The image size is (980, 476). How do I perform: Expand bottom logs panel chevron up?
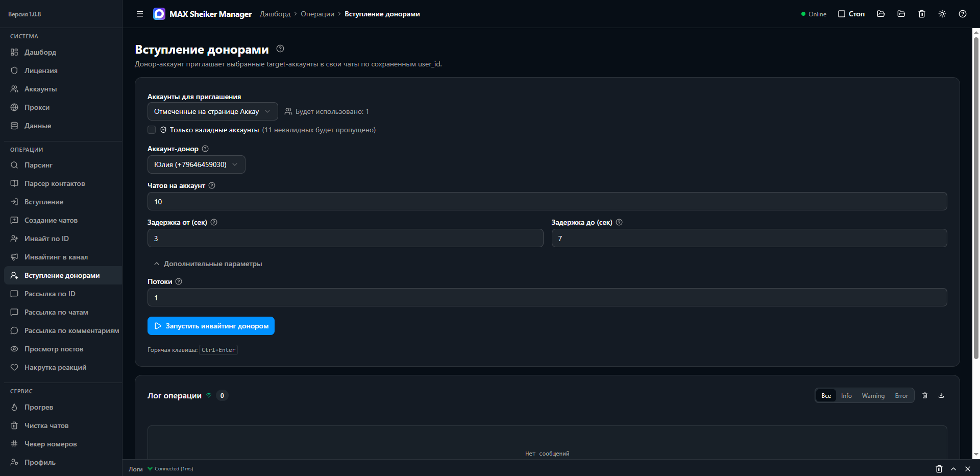(953, 468)
